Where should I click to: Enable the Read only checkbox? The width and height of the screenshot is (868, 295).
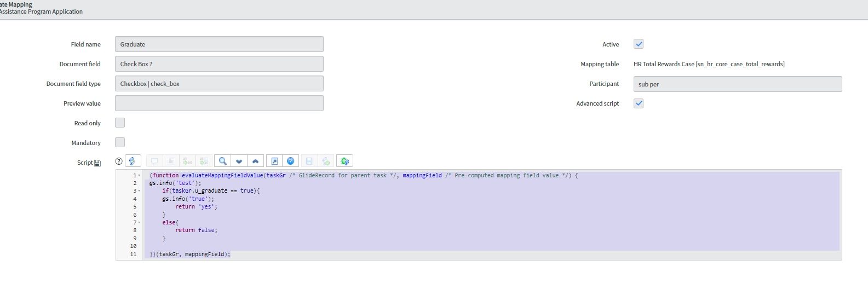(x=120, y=123)
